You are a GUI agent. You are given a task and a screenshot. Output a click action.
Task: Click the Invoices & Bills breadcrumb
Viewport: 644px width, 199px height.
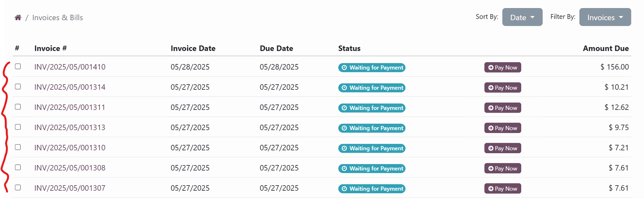pos(57,17)
